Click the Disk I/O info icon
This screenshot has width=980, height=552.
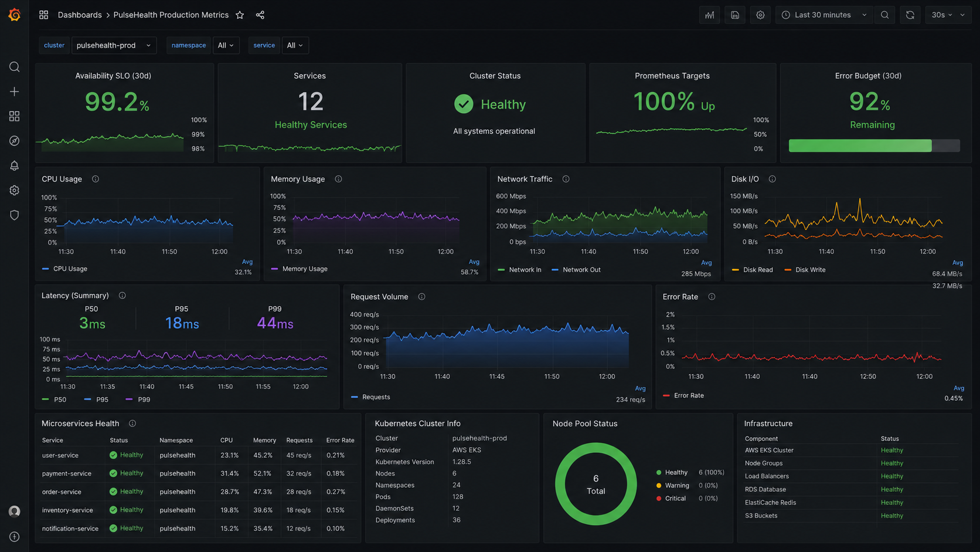point(773,179)
